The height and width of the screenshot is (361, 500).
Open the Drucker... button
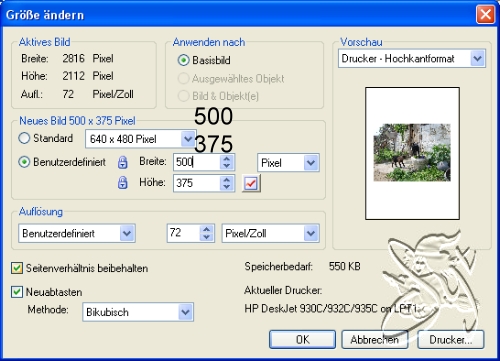(x=450, y=340)
